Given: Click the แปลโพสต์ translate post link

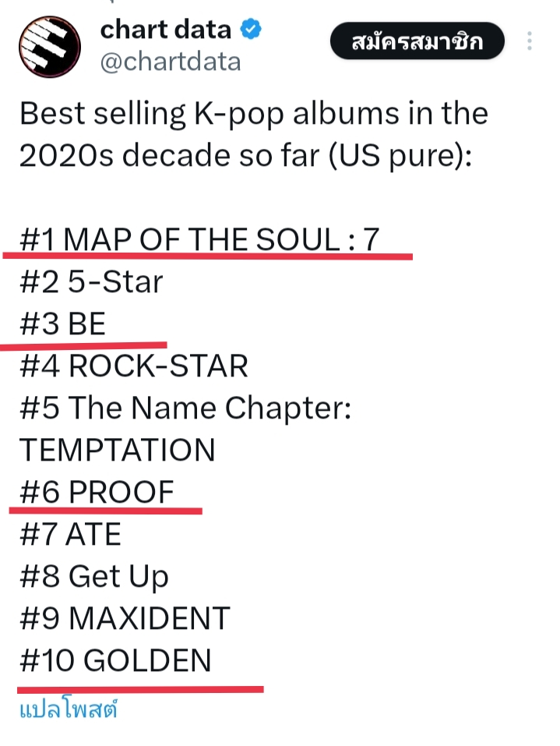Looking at the screenshot, I should [68, 709].
